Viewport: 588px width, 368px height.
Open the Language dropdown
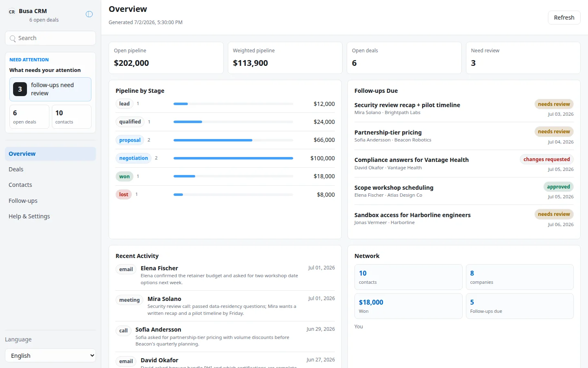click(x=51, y=356)
